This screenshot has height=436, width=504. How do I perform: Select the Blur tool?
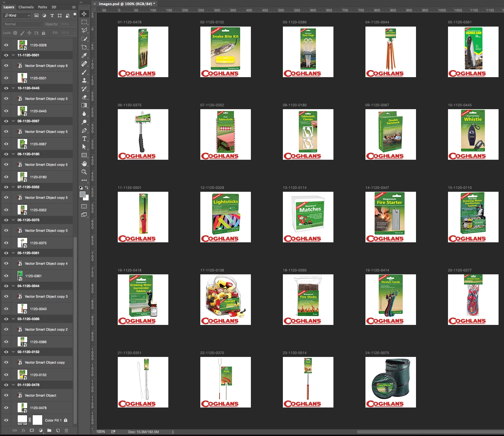point(84,114)
